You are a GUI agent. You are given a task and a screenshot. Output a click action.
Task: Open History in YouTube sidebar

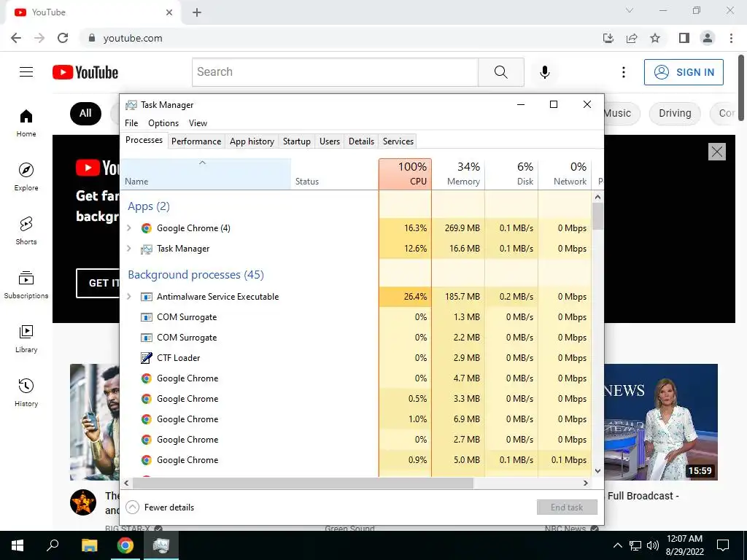coord(26,392)
